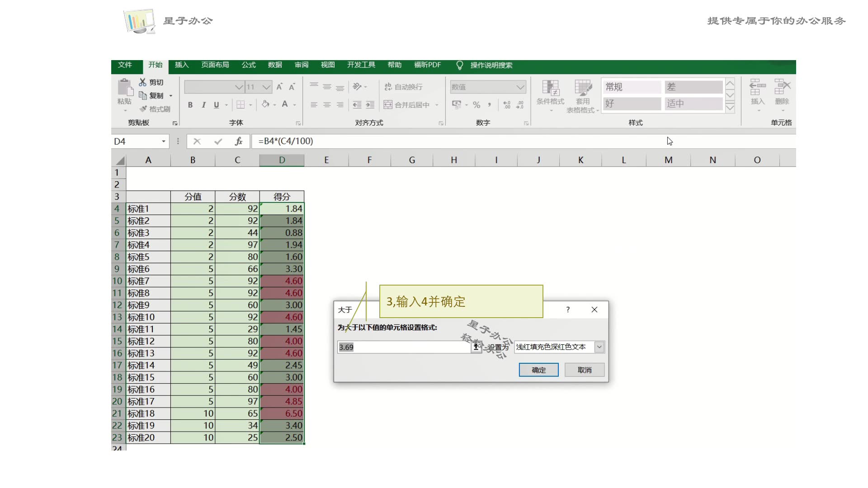Expand the number format dropdown
Viewport: 868px width, 488px height.
point(520,87)
